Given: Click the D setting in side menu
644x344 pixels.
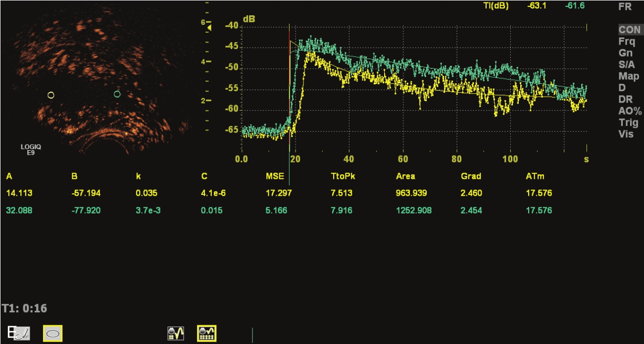Looking at the screenshot, I should (x=622, y=88).
